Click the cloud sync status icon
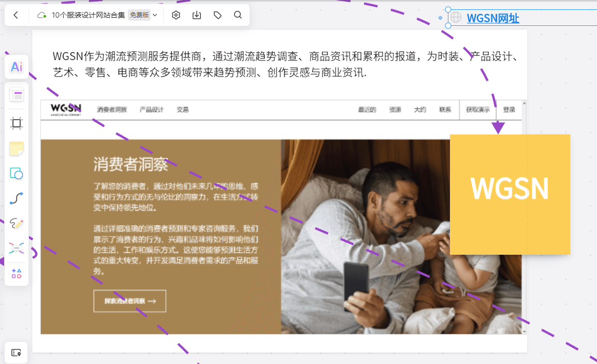The image size is (597, 364). coord(41,15)
